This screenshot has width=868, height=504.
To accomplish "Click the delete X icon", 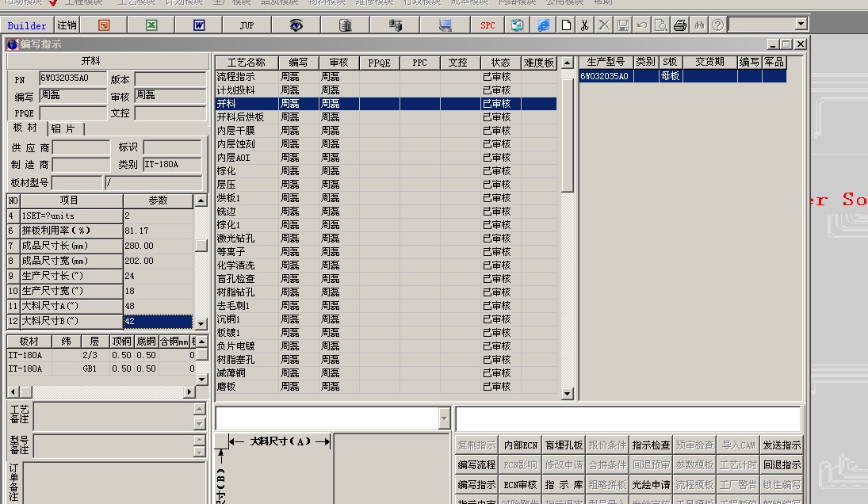I will pos(604,25).
